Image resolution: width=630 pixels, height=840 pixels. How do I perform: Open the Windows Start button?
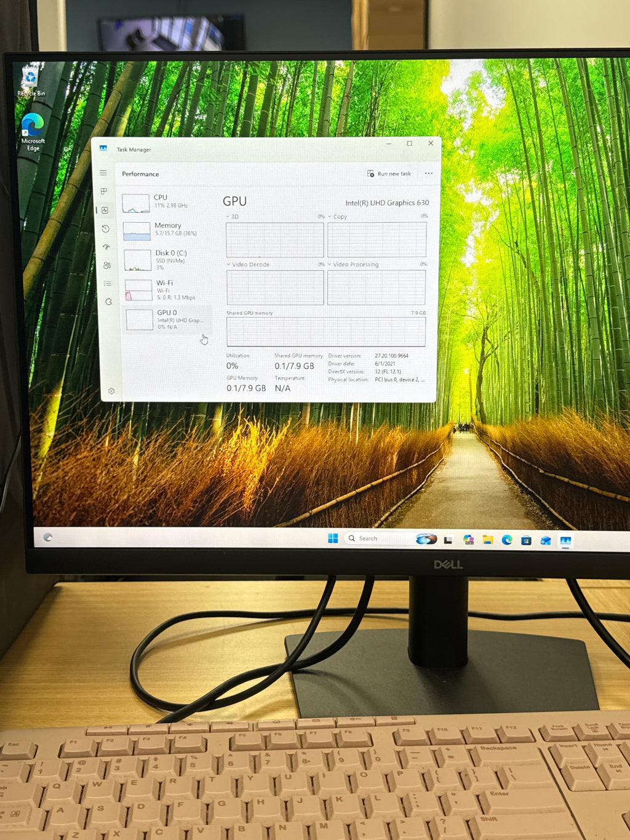[333, 538]
